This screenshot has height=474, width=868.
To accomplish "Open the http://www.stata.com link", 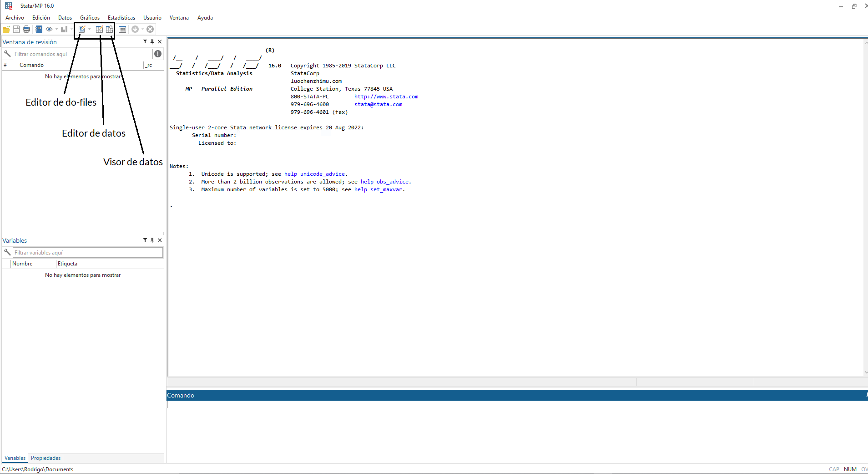I will tap(386, 97).
